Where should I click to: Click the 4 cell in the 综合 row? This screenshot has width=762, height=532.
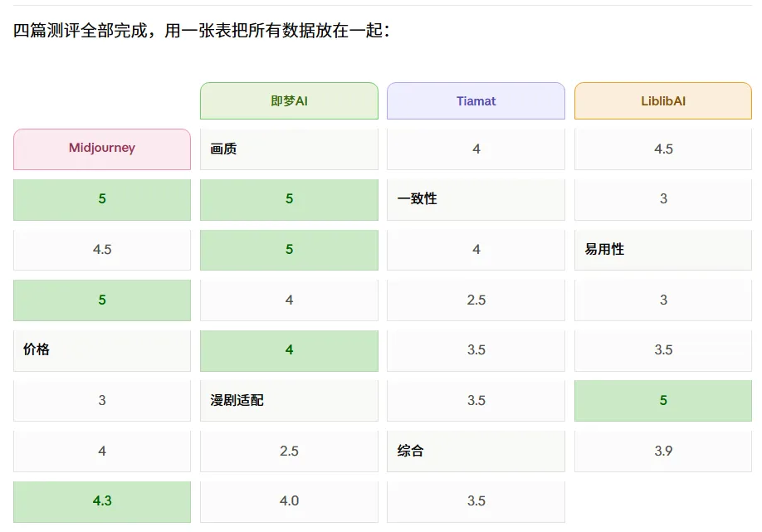point(102,451)
